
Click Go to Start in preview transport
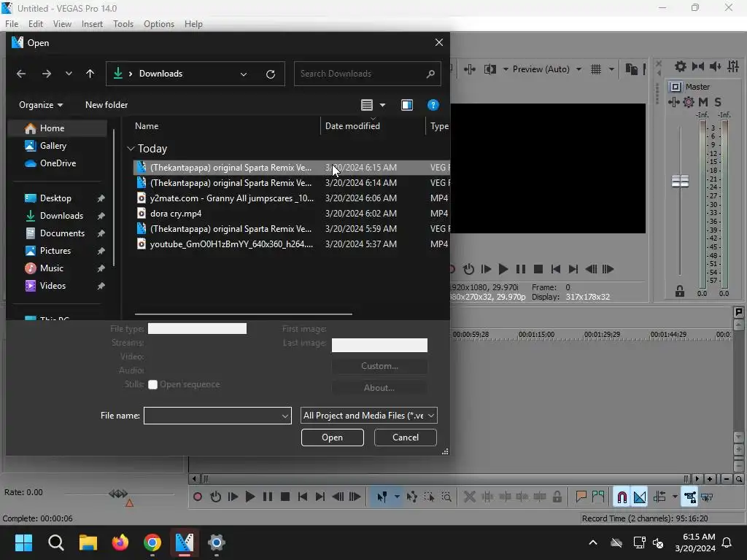coord(555,269)
